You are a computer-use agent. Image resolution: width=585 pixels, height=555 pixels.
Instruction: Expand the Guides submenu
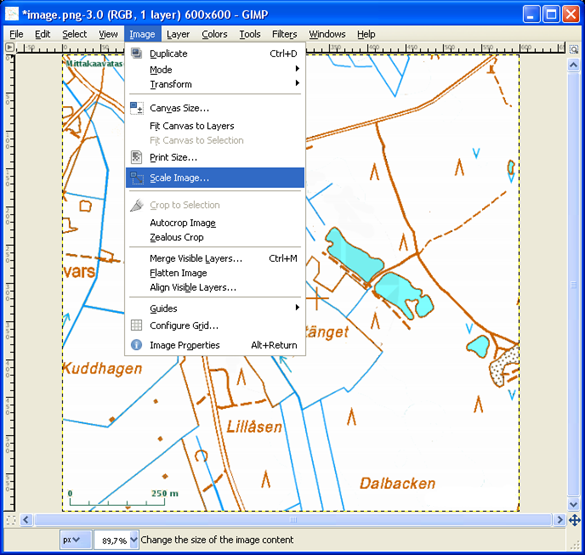[215, 308]
